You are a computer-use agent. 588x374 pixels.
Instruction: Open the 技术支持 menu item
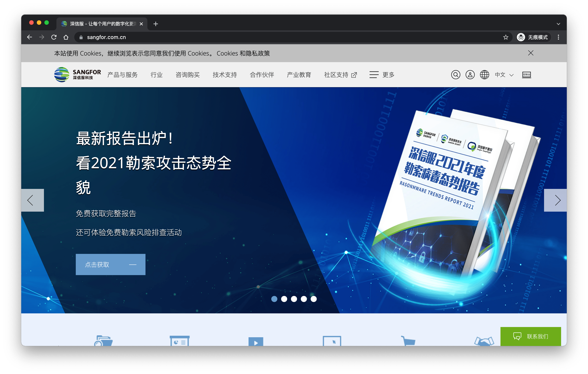pos(225,75)
